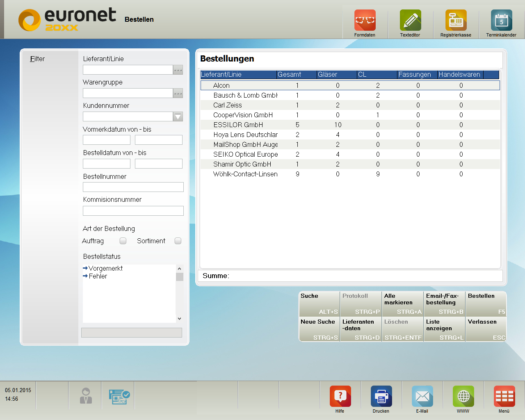
Task: Click the checklist monitor icon in bottom bar
Action: pos(119,397)
